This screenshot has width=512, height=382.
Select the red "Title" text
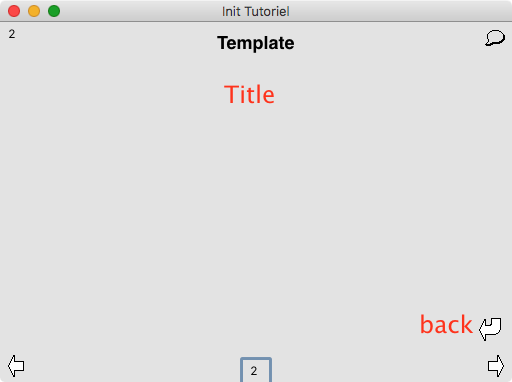[249, 95]
